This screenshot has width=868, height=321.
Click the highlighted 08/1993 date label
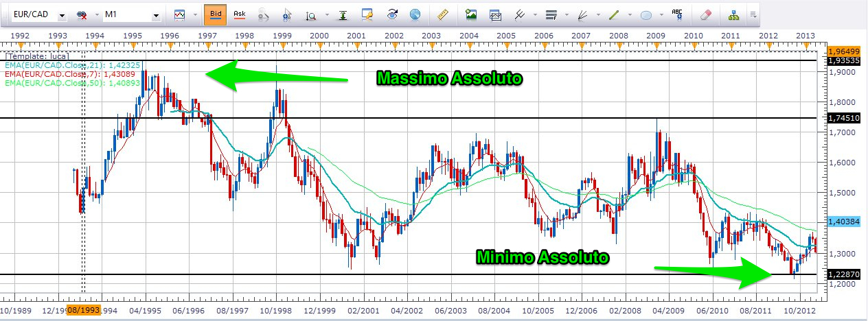click(83, 310)
